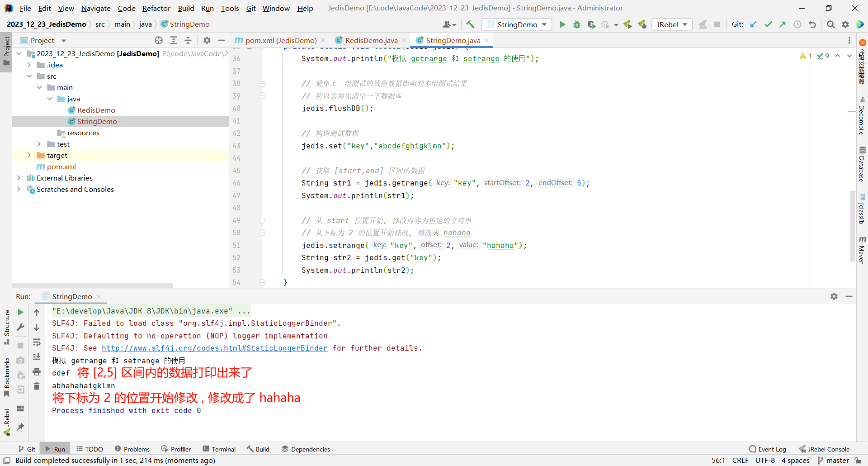868x466 pixels.
Task: Click the JRebel run rocket icon
Action: [x=627, y=24]
